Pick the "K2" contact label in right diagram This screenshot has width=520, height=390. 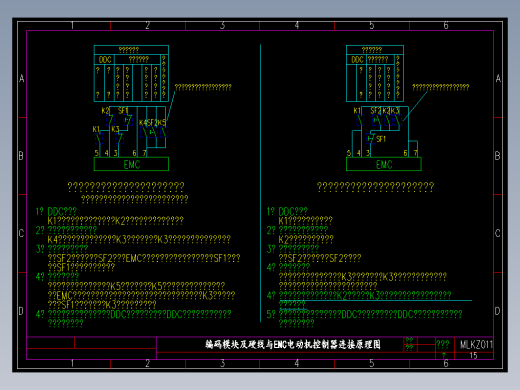[x=386, y=111]
